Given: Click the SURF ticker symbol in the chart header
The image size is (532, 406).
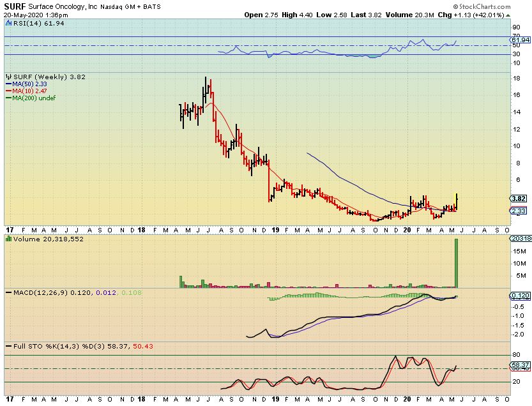Looking at the screenshot, I should coord(15,6).
